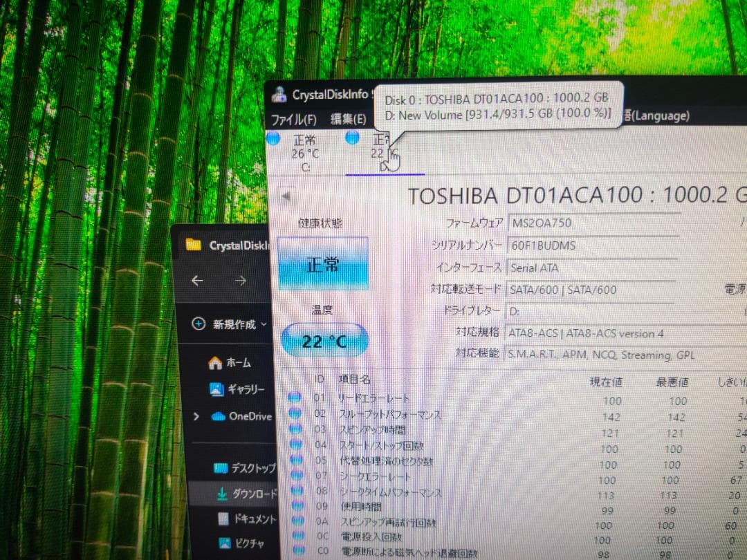
Task: Click the back arrow in File Explorer
Action: (197, 281)
